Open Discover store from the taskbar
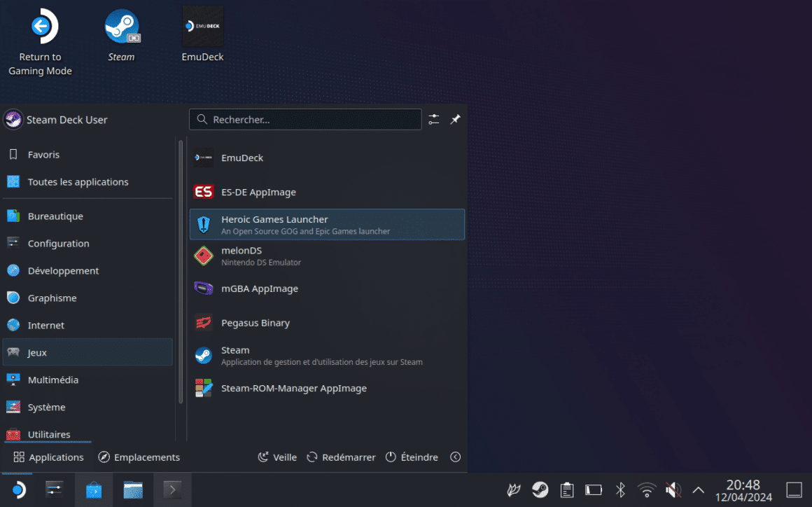Screen dimensions: 812x507 [x=94, y=490]
